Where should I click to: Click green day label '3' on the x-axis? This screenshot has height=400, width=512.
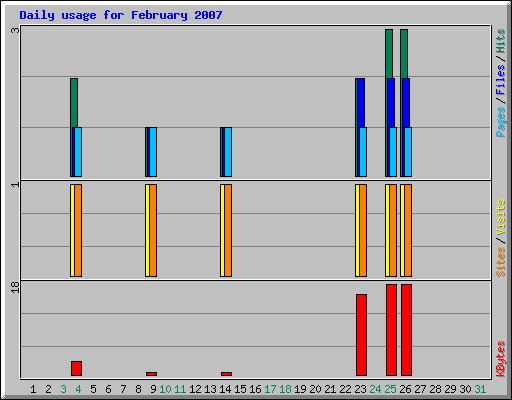63,389
